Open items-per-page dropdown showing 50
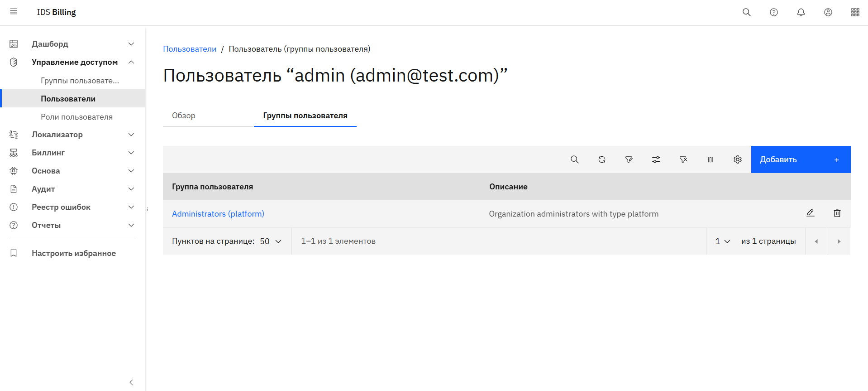Image resolution: width=868 pixels, height=391 pixels. 271,241
